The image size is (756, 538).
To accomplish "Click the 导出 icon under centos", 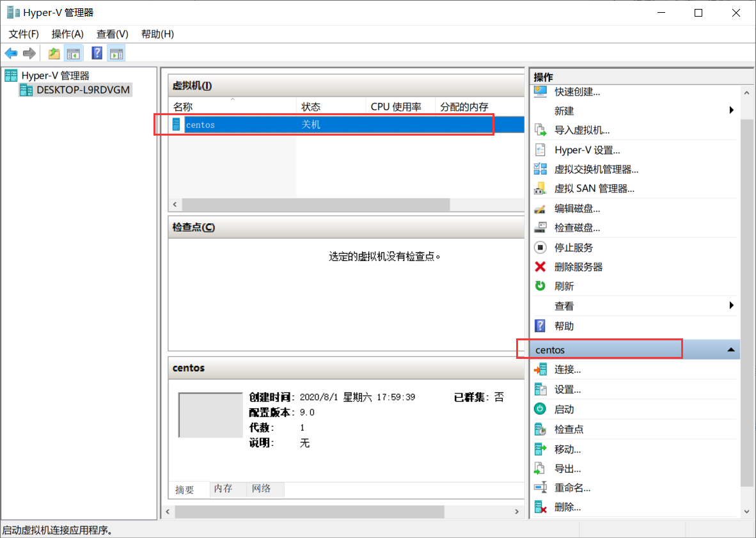I will tap(540, 468).
